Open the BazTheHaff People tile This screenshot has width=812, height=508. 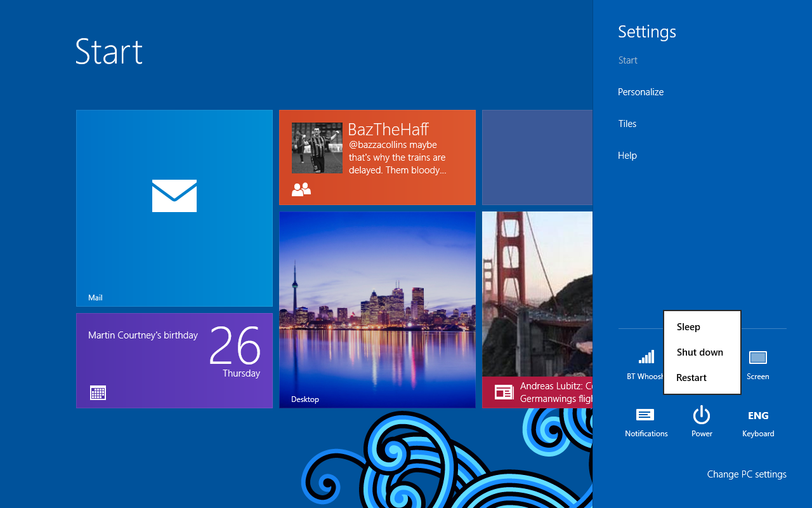(x=377, y=157)
